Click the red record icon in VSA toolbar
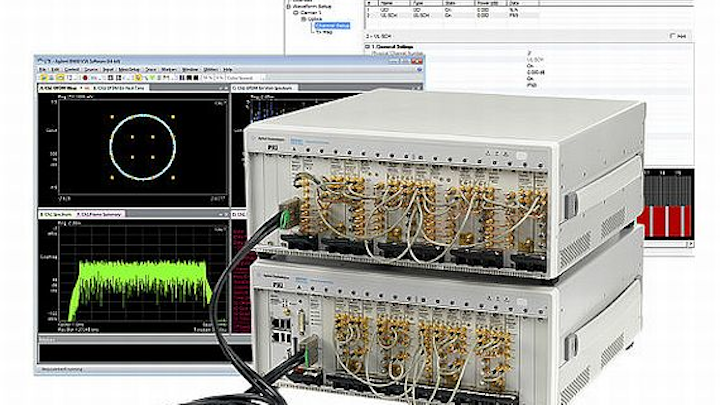 point(85,78)
